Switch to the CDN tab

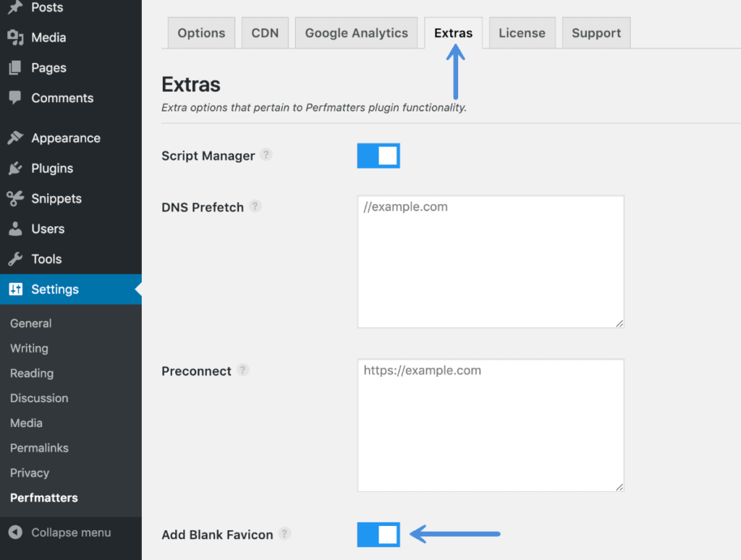265,33
